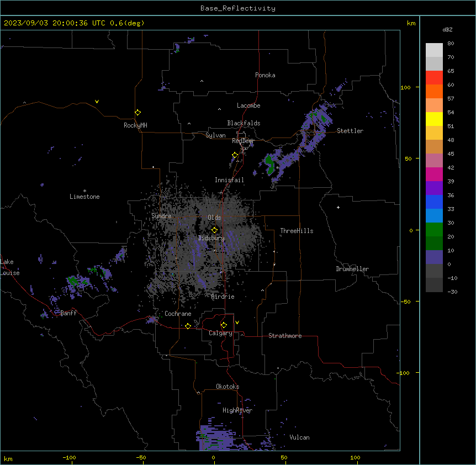Click the Airdrie label
The width and height of the screenshot is (476, 465).
click(x=223, y=297)
